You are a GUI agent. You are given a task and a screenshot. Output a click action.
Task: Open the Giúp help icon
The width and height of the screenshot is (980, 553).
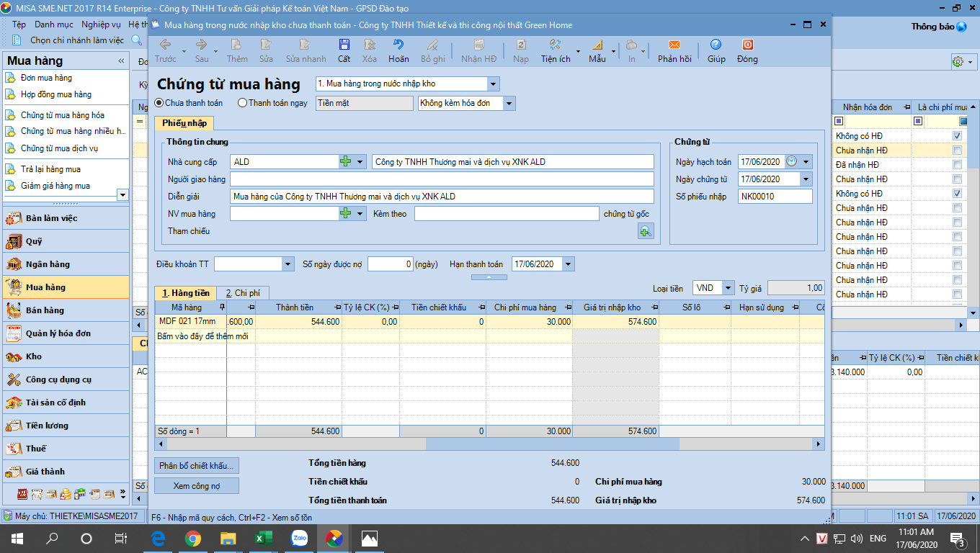click(716, 45)
